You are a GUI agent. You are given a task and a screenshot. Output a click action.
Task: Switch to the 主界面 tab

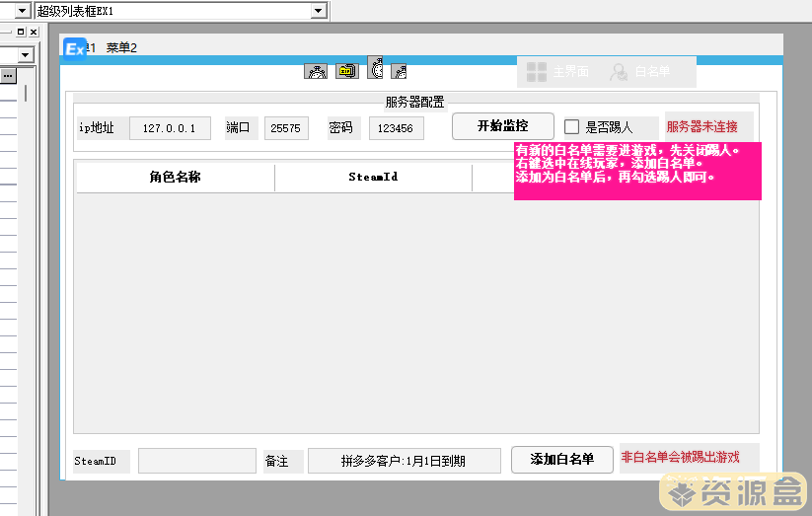(x=558, y=71)
